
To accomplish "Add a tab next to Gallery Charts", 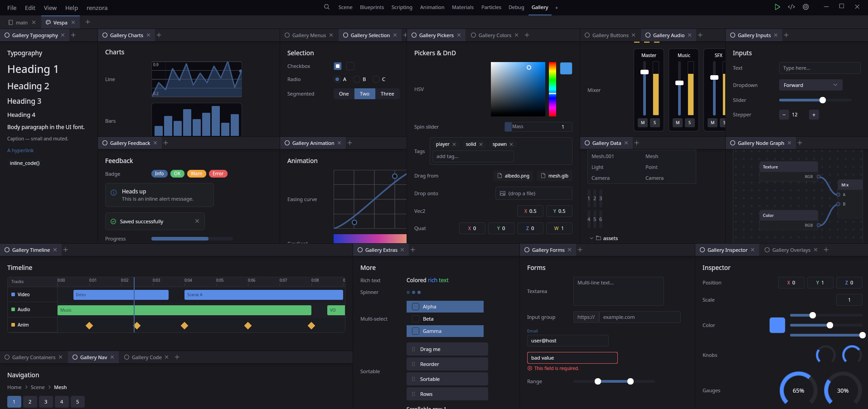I will point(159,35).
